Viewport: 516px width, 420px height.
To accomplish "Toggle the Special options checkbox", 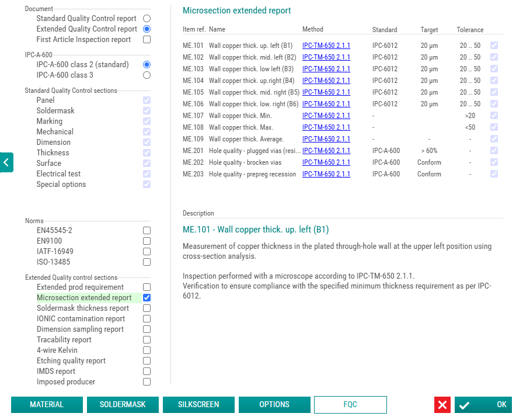I will [147, 185].
